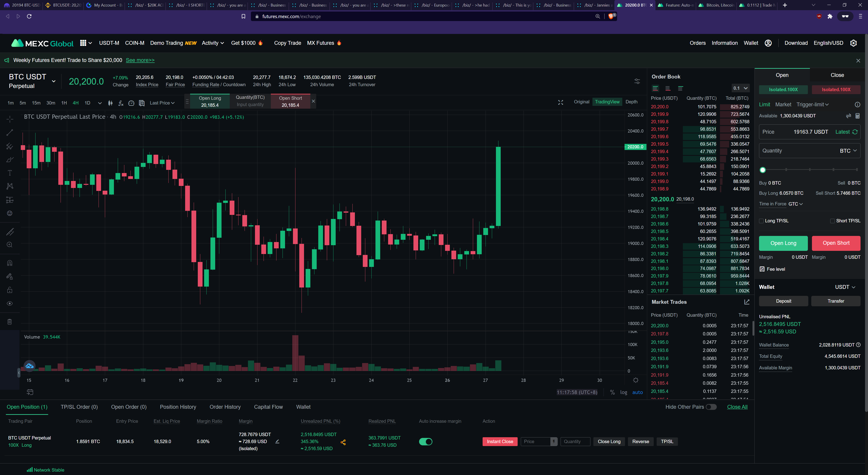Screen dimensions: 868x475
Task: Toggle log scale on chart
Action: tap(623, 392)
